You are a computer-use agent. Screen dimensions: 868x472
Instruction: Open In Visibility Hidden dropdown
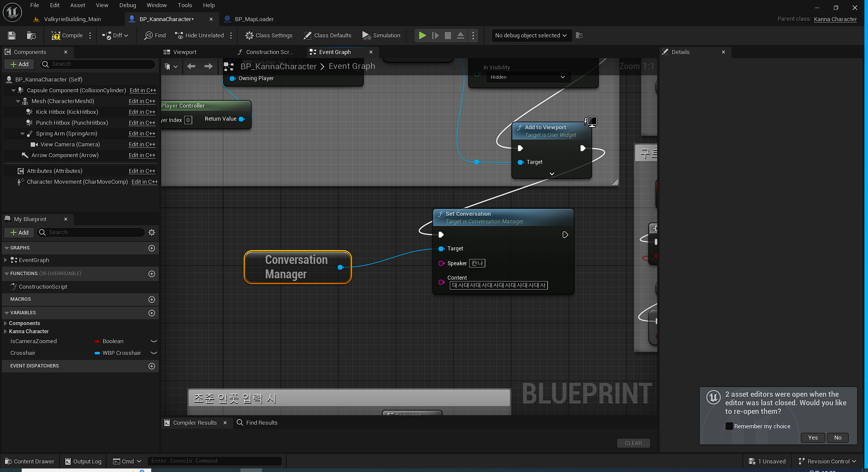pos(528,77)
